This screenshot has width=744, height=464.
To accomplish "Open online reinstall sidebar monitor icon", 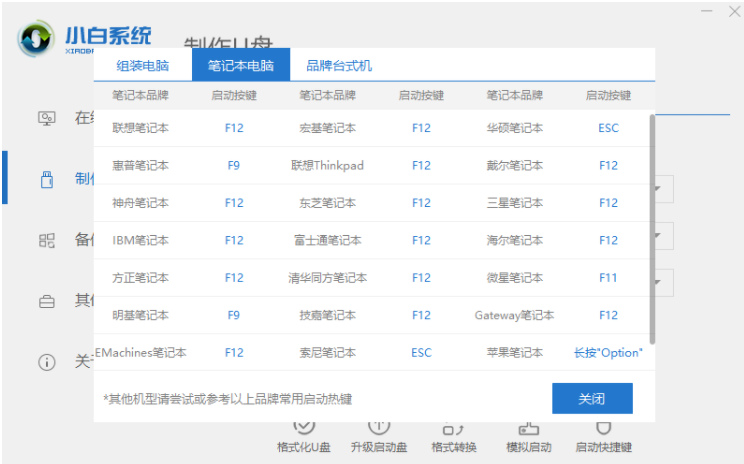I will [x=46, y=118].
